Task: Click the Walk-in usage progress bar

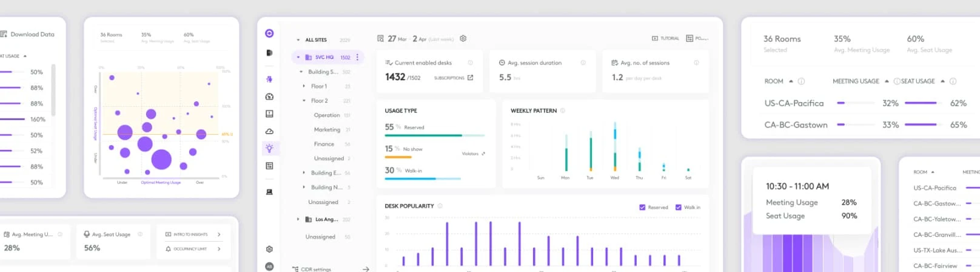Action: click(x=423, y=179)
